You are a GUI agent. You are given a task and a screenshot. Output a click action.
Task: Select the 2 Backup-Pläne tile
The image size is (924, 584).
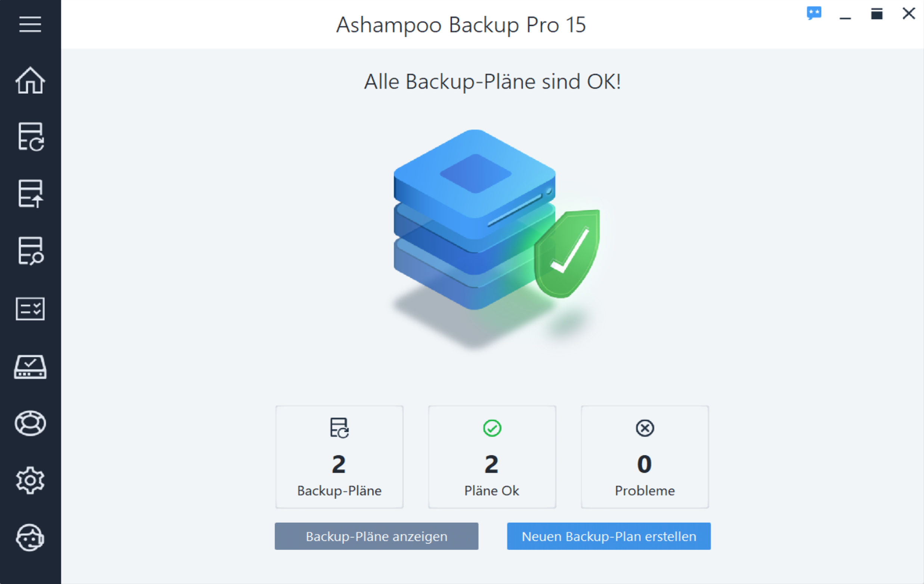point(339,457)
